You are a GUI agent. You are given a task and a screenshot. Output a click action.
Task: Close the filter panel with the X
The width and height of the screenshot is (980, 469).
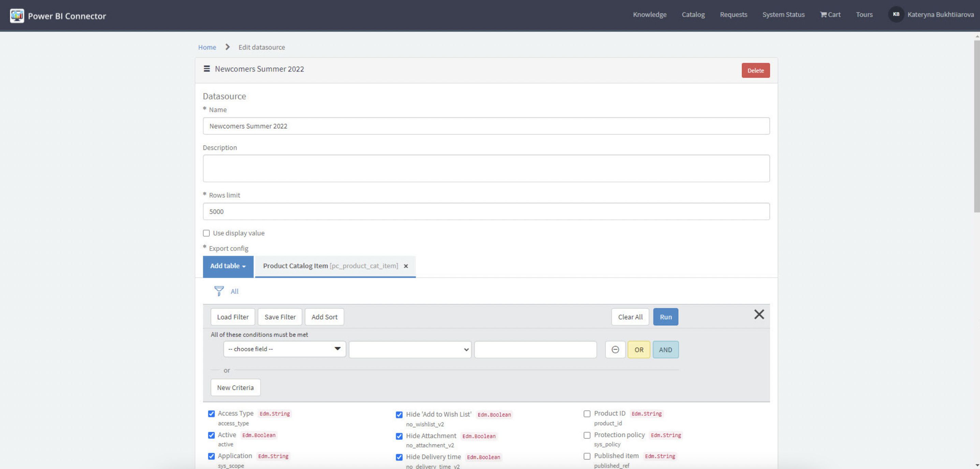759,314
